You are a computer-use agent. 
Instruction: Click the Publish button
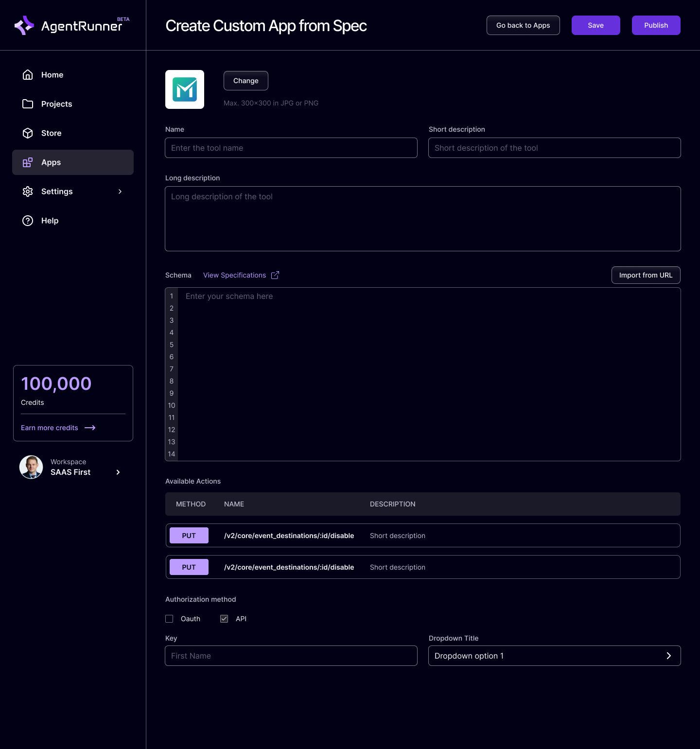(x=656, y=25)
